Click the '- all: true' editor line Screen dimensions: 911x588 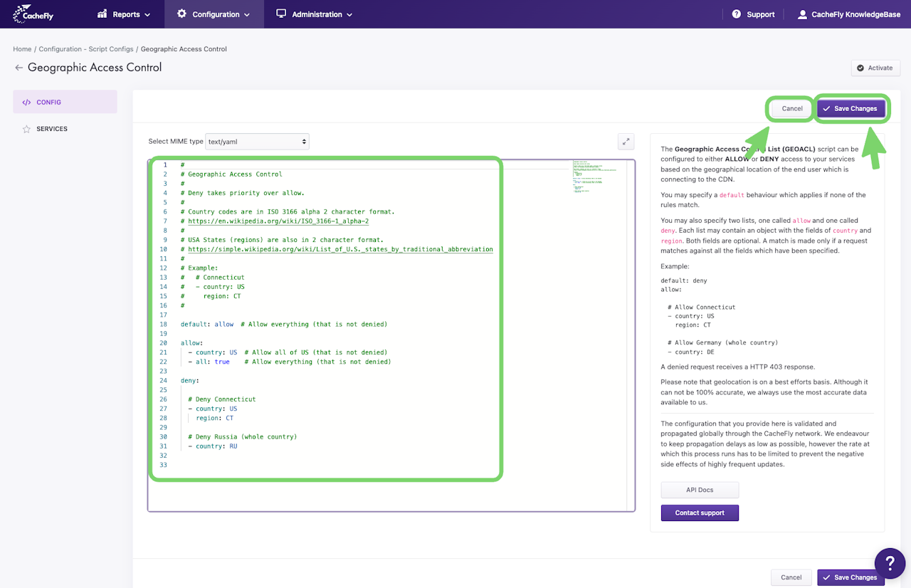(x=290, y=362)
